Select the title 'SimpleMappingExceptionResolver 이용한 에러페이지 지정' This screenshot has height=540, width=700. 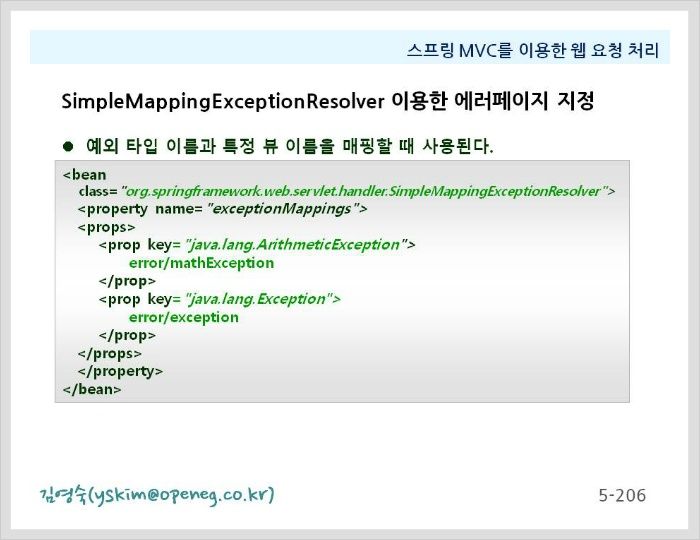pyautogui.click(x=328, y=101)
